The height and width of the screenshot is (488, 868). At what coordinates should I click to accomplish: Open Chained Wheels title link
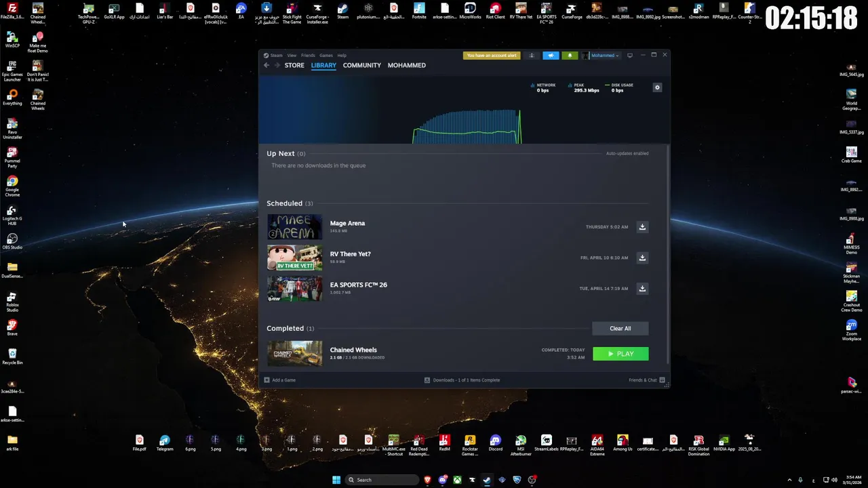pos(353,350)
